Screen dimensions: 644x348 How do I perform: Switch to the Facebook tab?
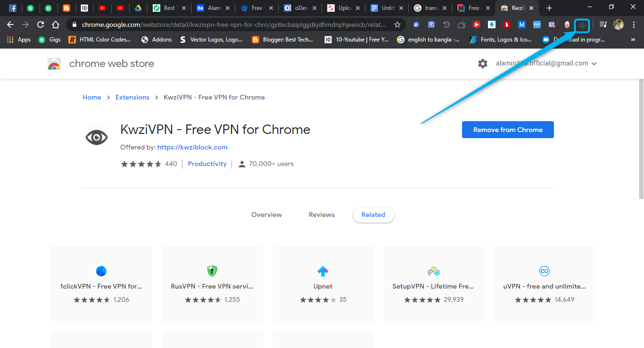point(13,8)
